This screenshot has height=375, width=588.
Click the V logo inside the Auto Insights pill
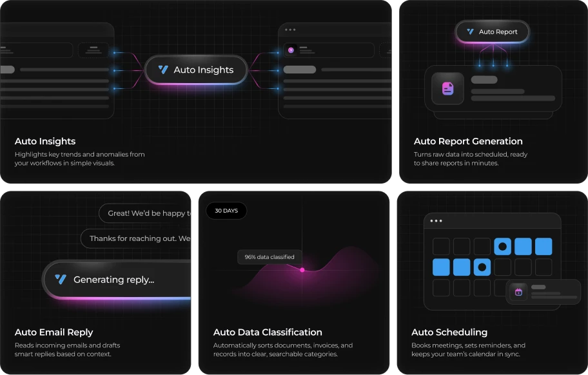click(162, 70)
